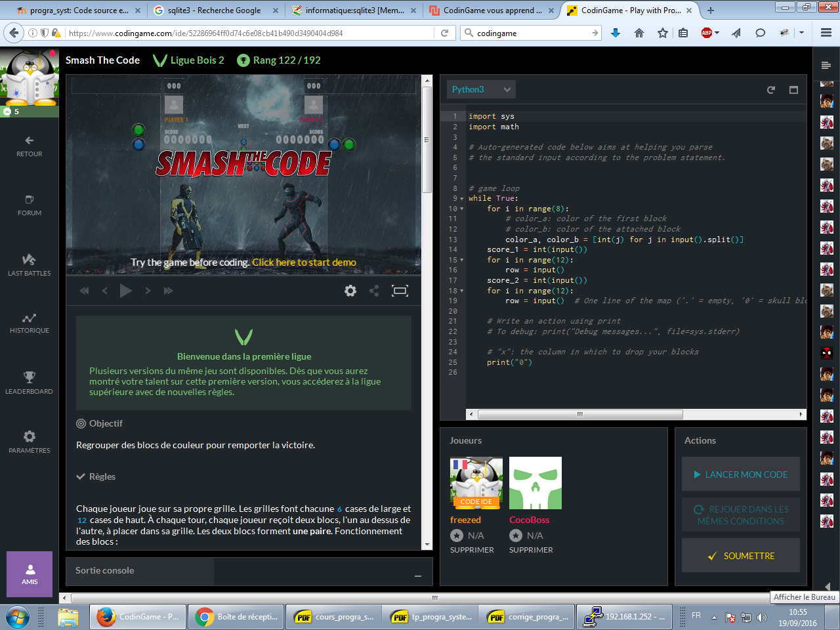Remove player CocoBoss via SUPPRIMER
840x630 pixels.
531,550
